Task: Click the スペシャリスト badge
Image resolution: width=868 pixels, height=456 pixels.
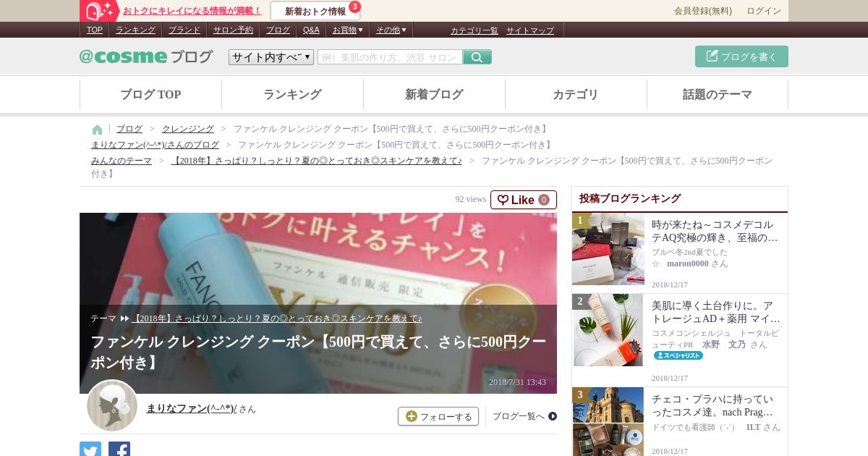Action: point(678,355)
